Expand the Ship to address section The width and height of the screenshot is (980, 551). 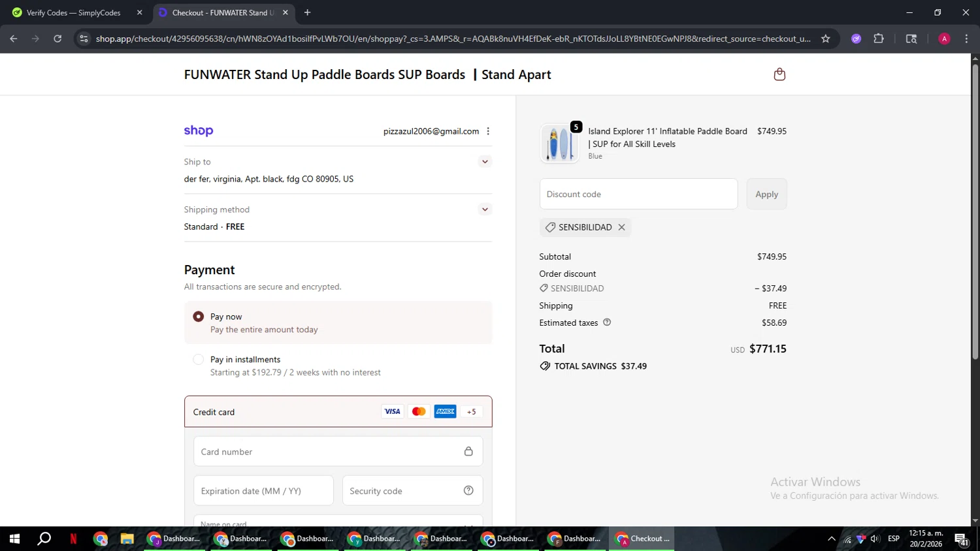pos(485,162)
